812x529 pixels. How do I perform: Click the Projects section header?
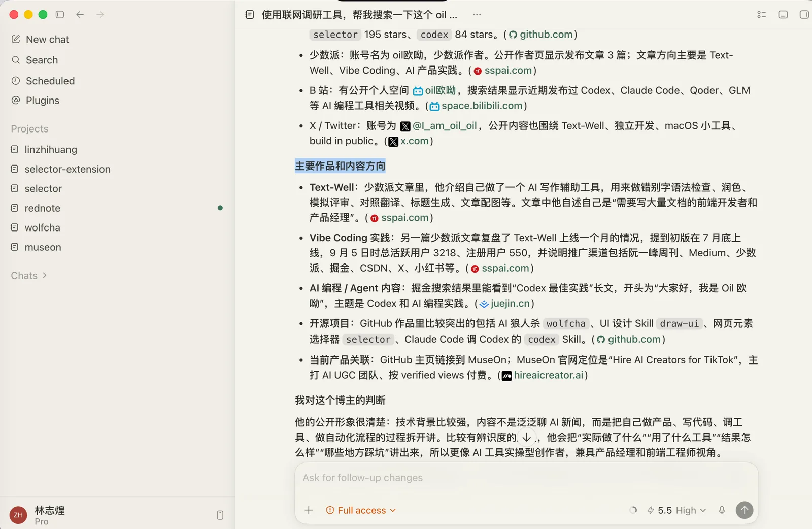coord(29,129)
